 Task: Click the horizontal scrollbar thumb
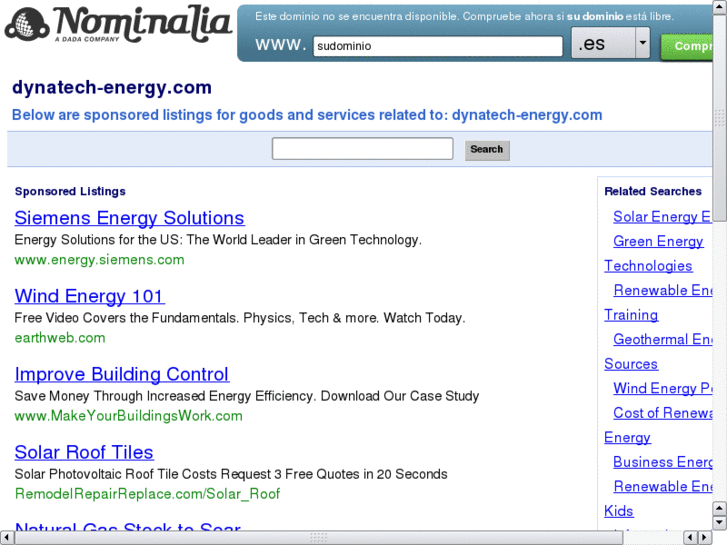(319, 538)
